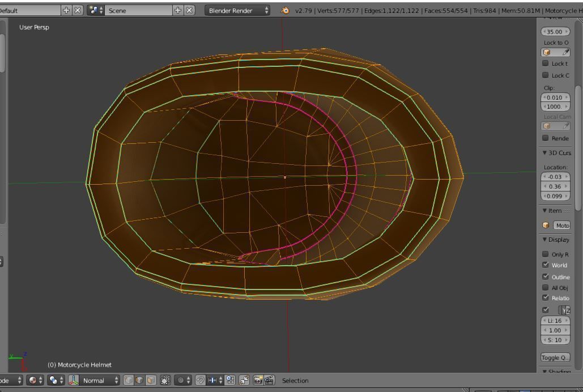Switch to face select mode
583x392 pixels.
pos(150,381)
